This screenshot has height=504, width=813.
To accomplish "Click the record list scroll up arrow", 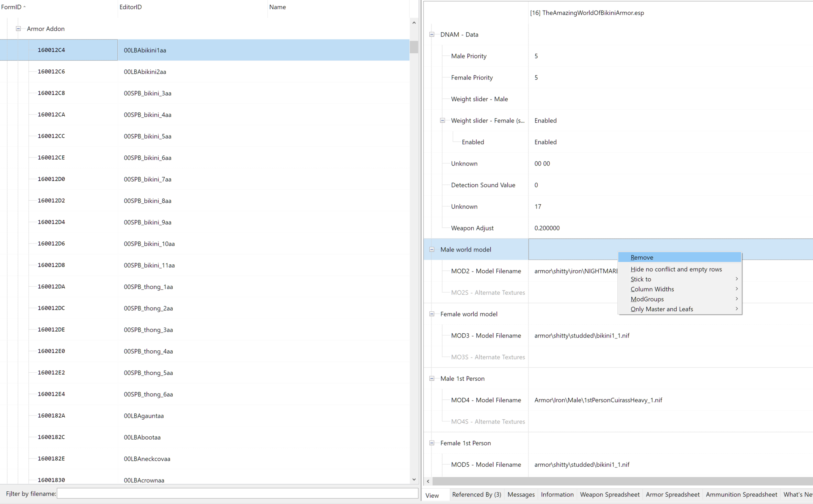I will point(414,23).
